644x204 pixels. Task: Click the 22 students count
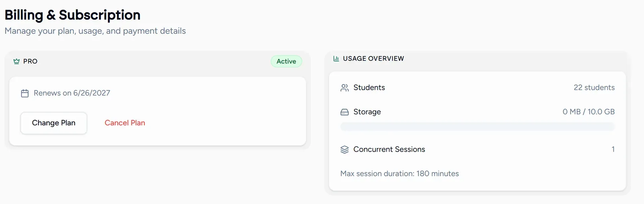594,88
